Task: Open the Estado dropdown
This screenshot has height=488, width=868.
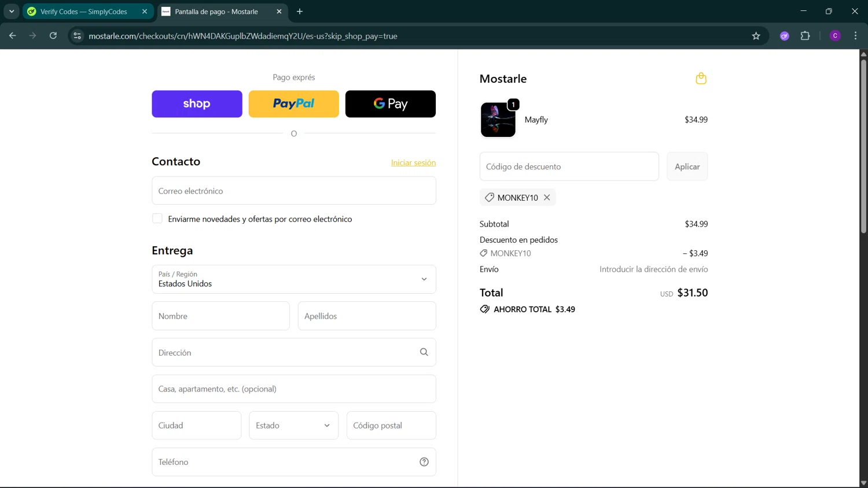Action: pos(294,426)
